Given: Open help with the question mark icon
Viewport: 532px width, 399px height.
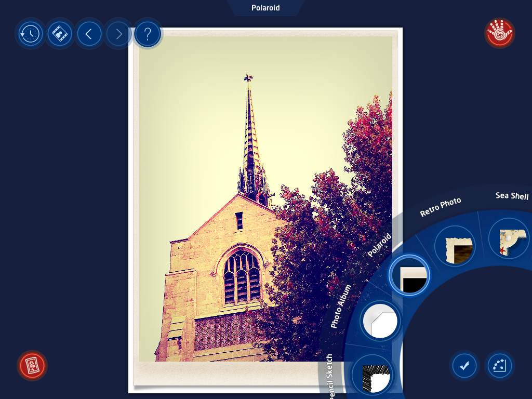Looking at the screenshot, I should coord(148,34).
